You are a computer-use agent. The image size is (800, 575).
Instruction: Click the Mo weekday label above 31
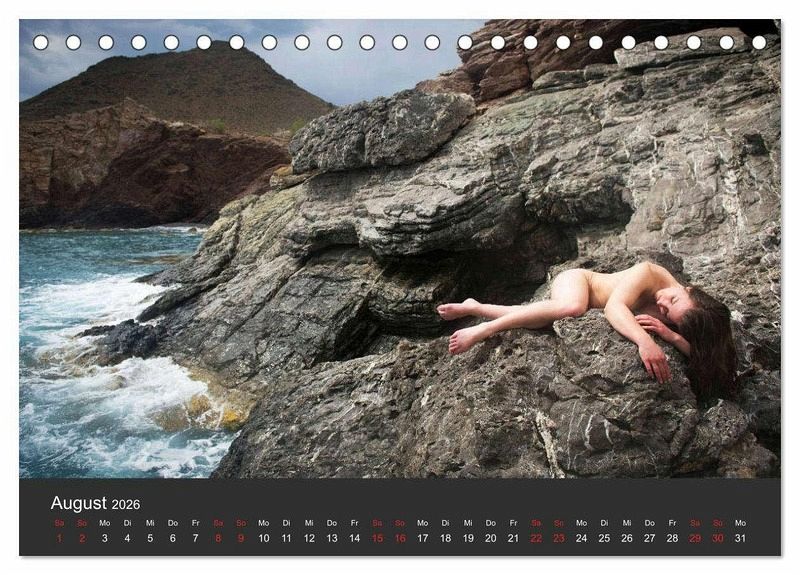click(740, 523)
